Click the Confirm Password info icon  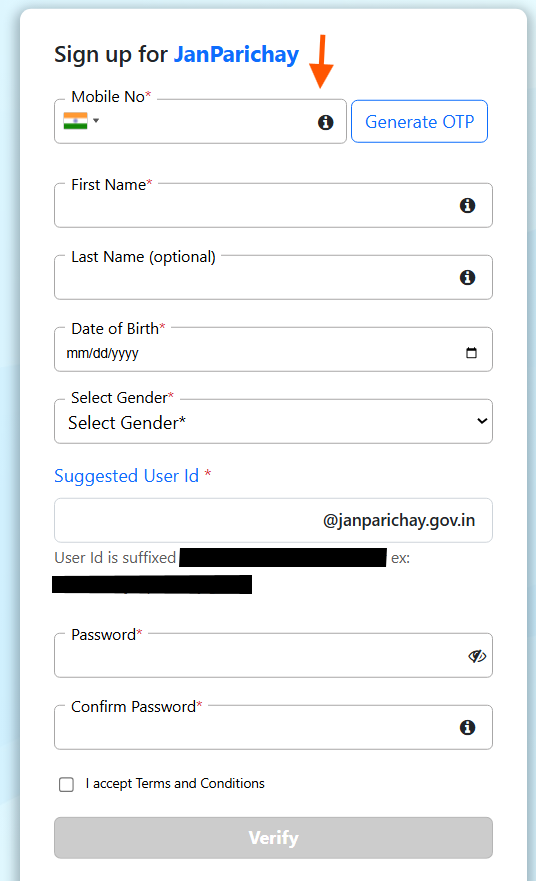point(467,728)
